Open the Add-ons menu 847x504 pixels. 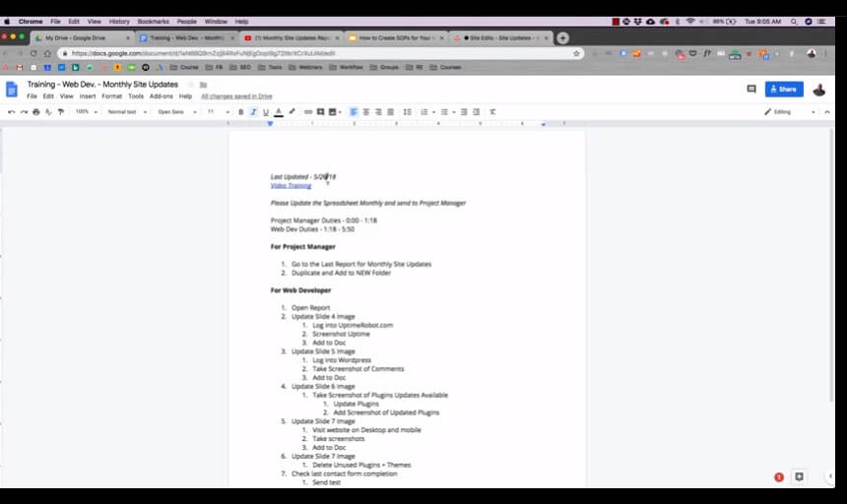point(161,96)
